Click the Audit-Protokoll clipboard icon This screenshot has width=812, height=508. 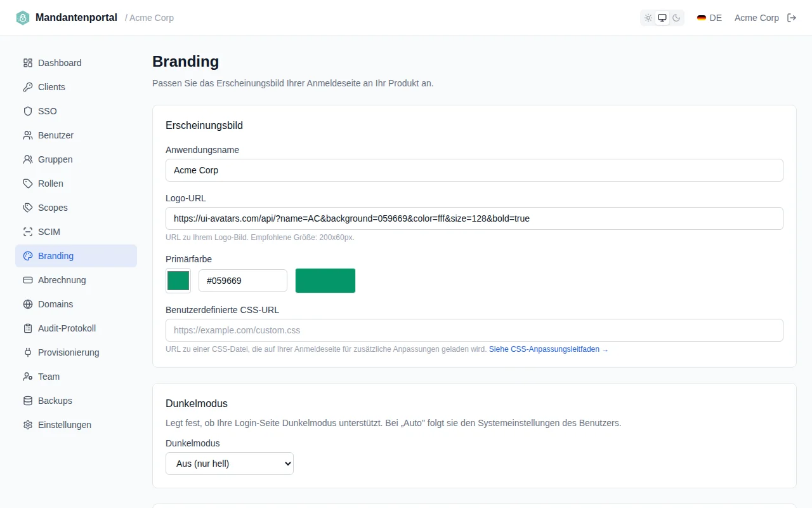pyautogui.click(x=28, y=328)
